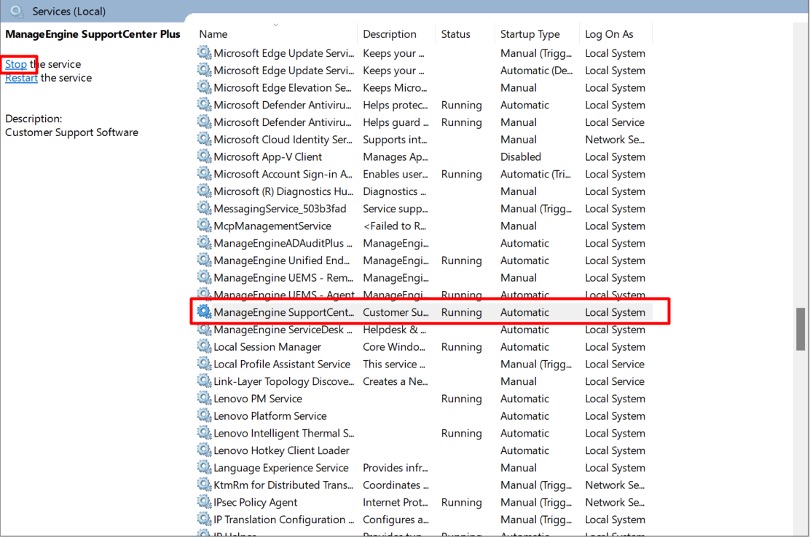Click gear icon of Microsoft Account Sign-in Assistant
This screenshot has width=810, height=538.
point(204,174)
